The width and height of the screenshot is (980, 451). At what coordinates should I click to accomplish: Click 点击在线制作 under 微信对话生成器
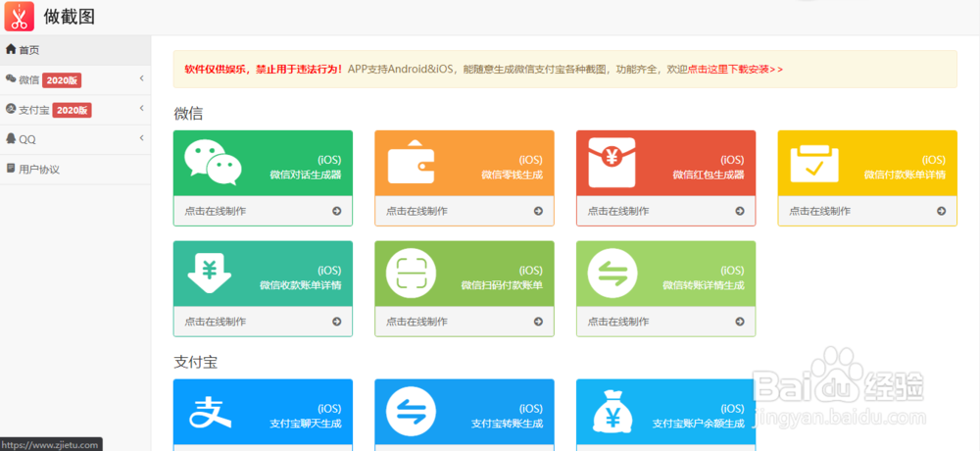coord(215,212)
